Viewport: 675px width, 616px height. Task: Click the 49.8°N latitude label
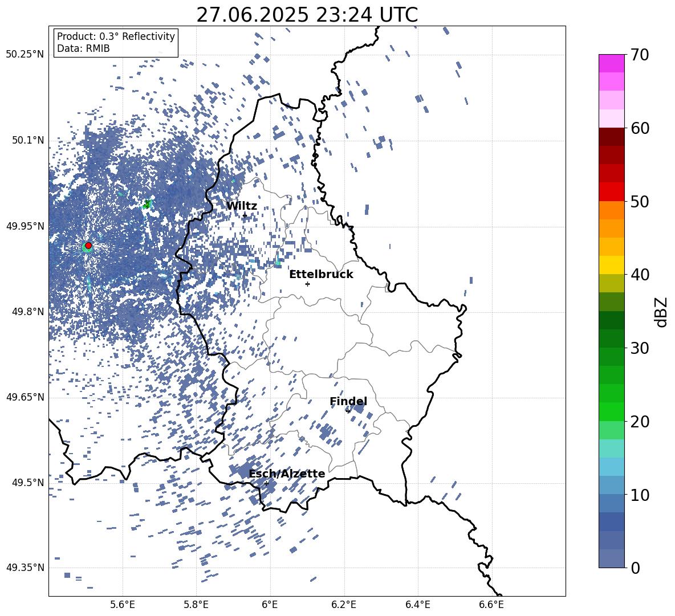[x=28, y=312]
